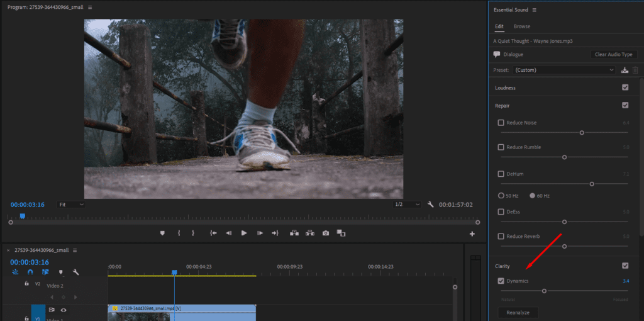Save preset with the download icon

pyautogui.click(x=625, y=70)
